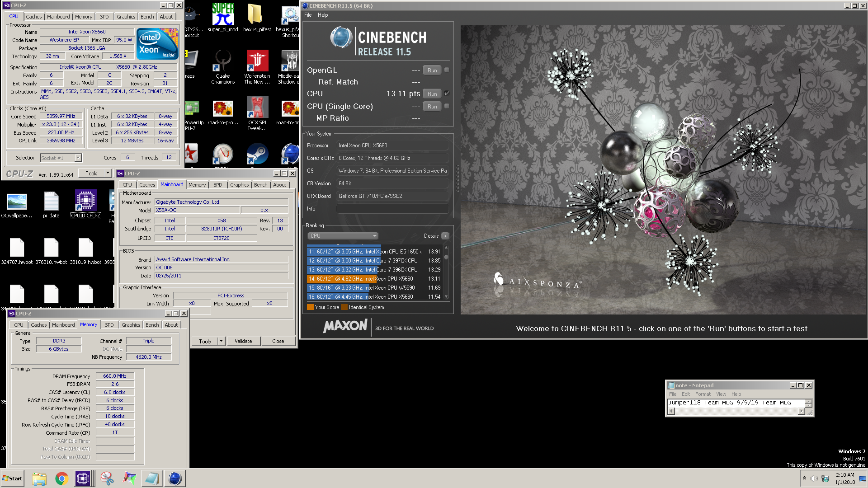Open the Ranking CPU dropdown
Image resolution: width=868 pixels, height=488 pixels.
tap(343, 236)
